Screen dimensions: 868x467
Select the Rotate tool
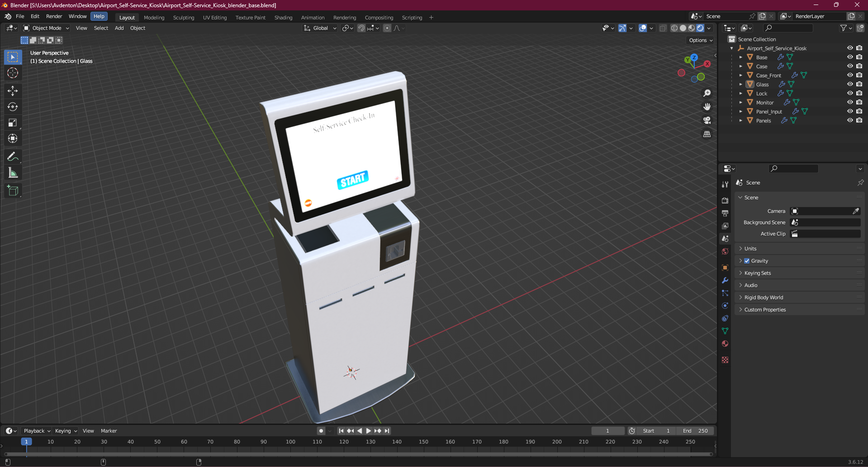click(x=13, y=107)
